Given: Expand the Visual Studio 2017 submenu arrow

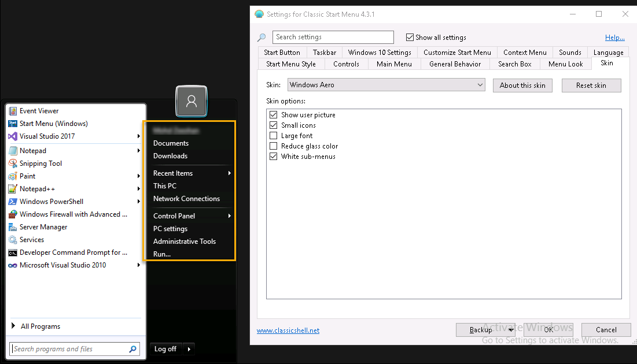Looking at the screenshot, I should click(x=138, y=136).
